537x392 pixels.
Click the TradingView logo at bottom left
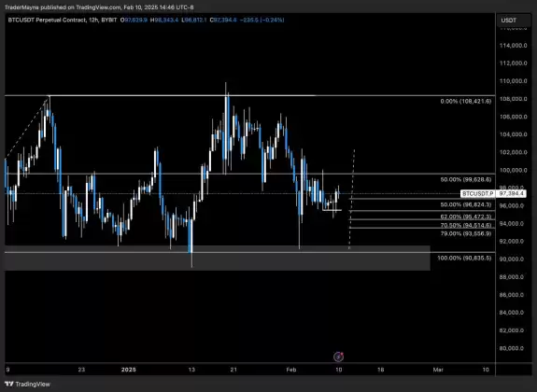[x=27, y=385]
